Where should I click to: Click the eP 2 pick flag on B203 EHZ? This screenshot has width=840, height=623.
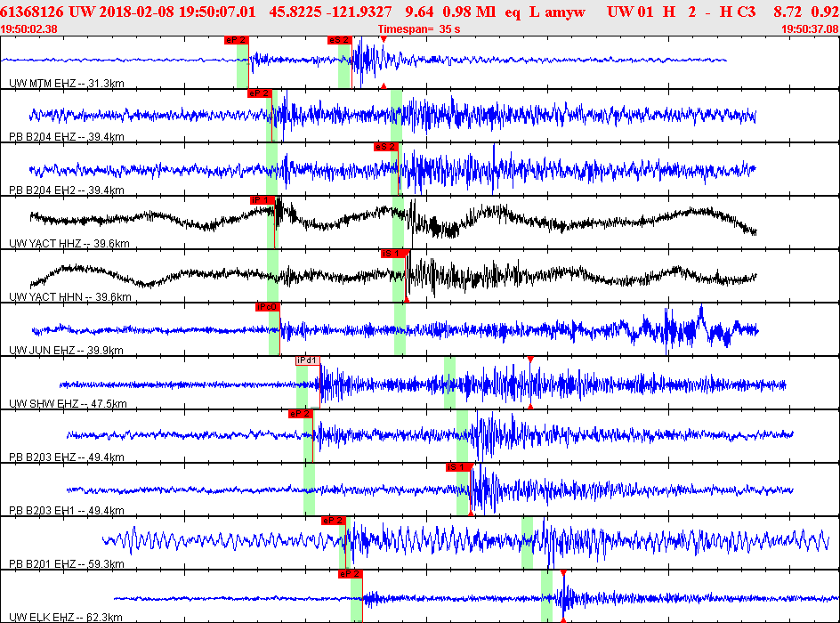click(300, 414)
